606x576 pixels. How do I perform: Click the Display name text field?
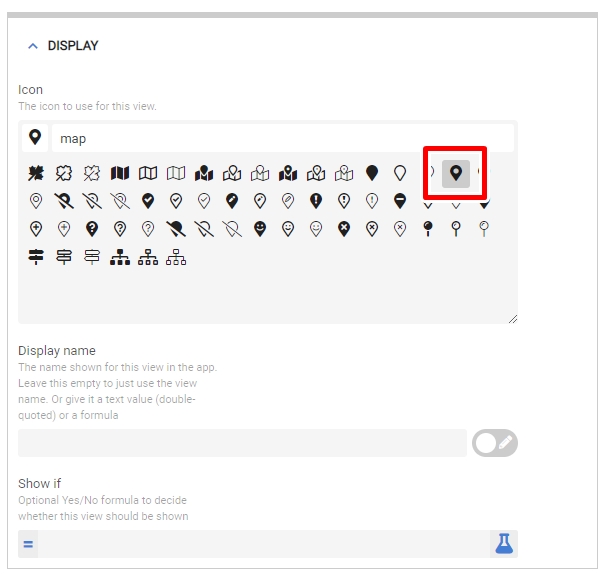[x=242, y=443]
